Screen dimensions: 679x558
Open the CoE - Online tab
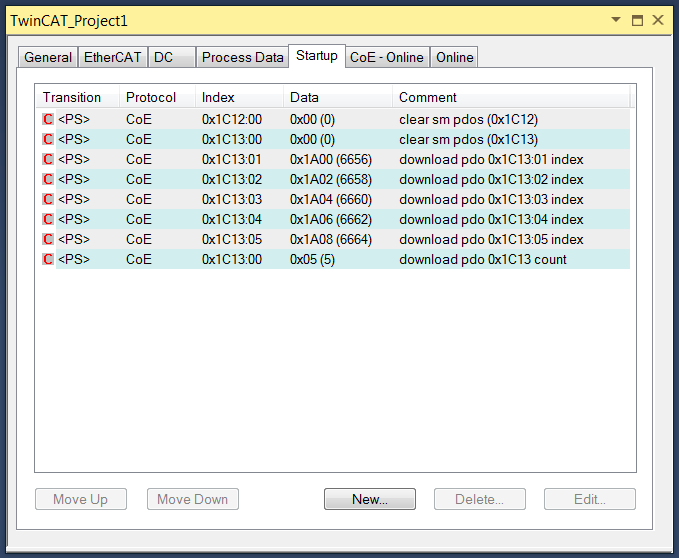(x=387, y=57)
